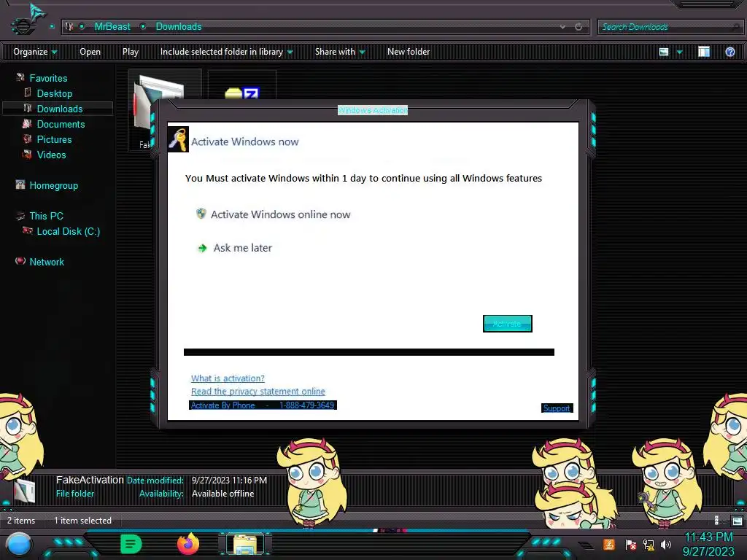Toggle the preview pane icon

click(x=704, y=52)
